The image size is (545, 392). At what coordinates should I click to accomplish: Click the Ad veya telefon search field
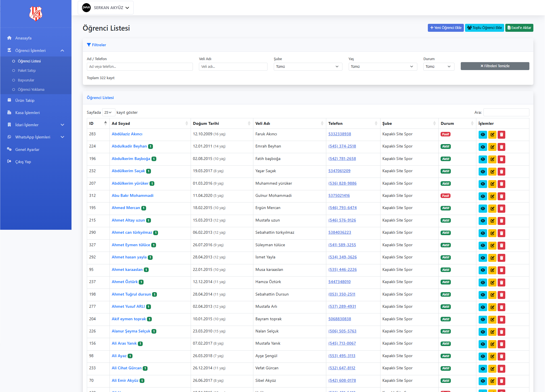click(x=140, y=67)
